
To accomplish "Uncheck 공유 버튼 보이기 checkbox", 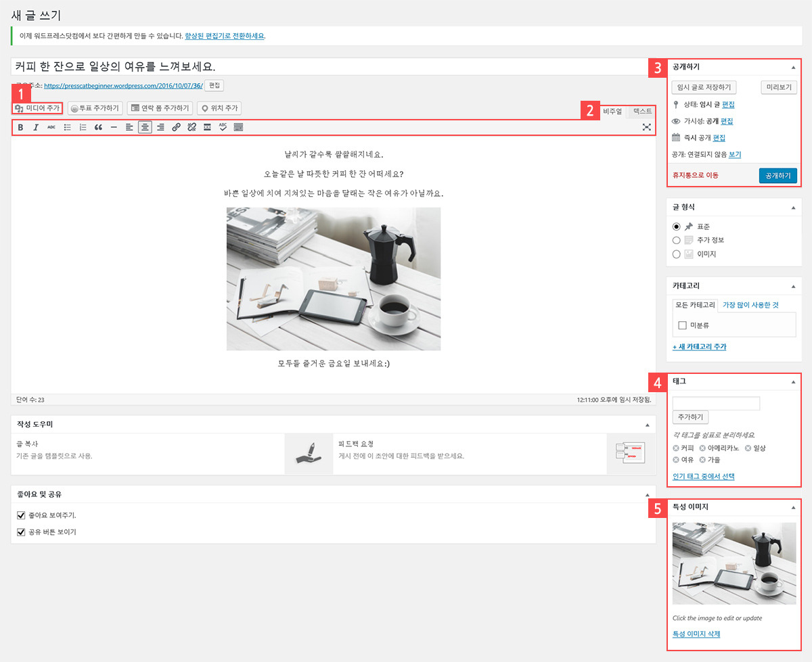I will click(20, 532).
